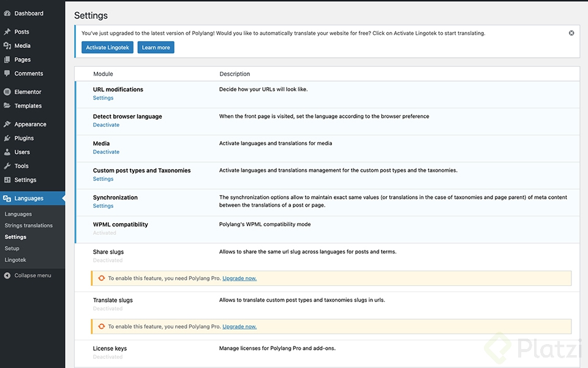Click Upgrade now under Translate slugs
This screenshot has width=588, height=368.
[239, 326]
